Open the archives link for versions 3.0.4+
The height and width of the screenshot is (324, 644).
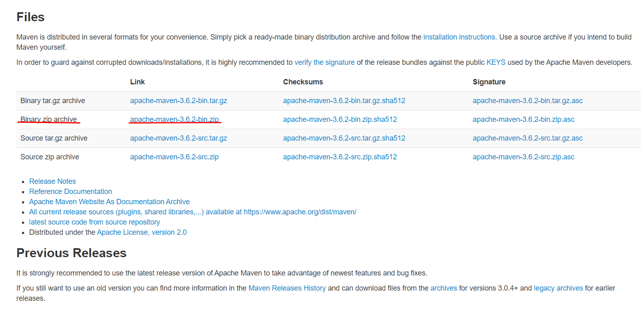click(444, 288)
